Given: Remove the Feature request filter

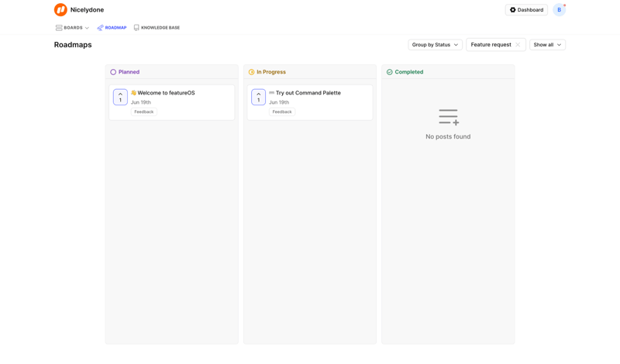Looking at the screenshot, I should 518,45.
